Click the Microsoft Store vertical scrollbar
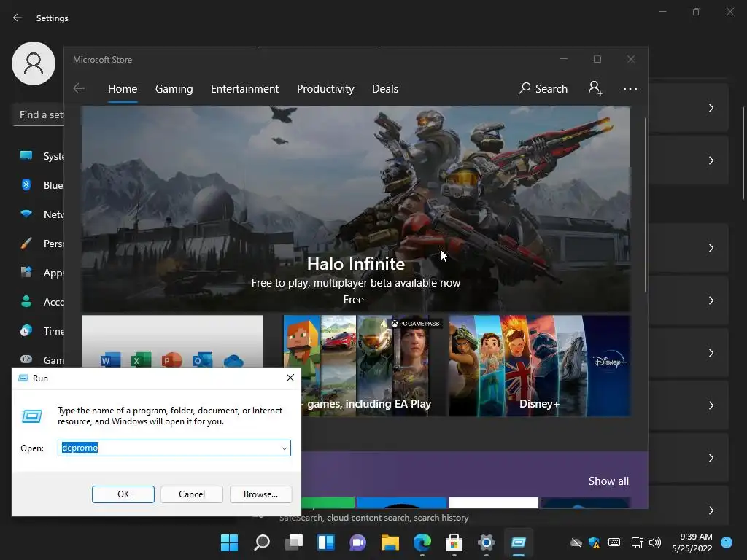 [646, 205]
